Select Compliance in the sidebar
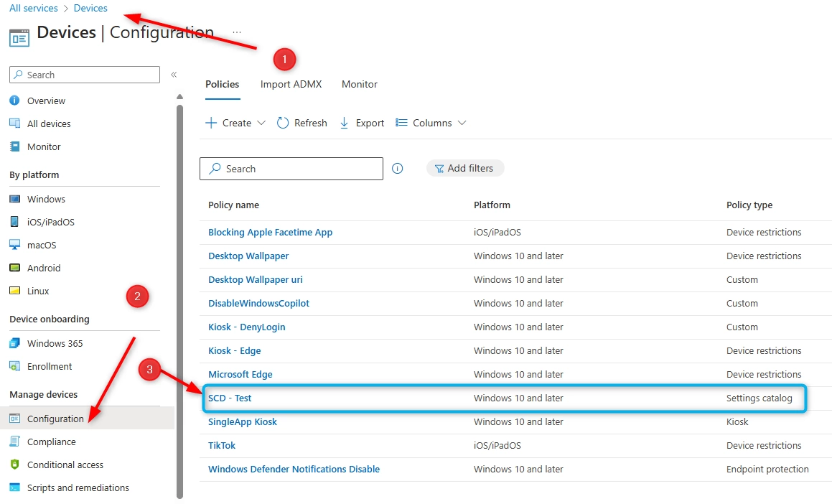 (x=52, y=442)
